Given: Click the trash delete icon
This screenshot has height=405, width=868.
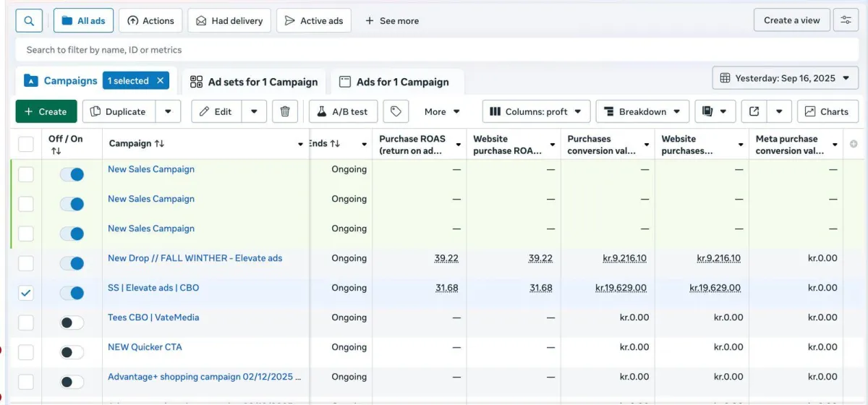Looking at the screenshot, I should tap(285, 111).
